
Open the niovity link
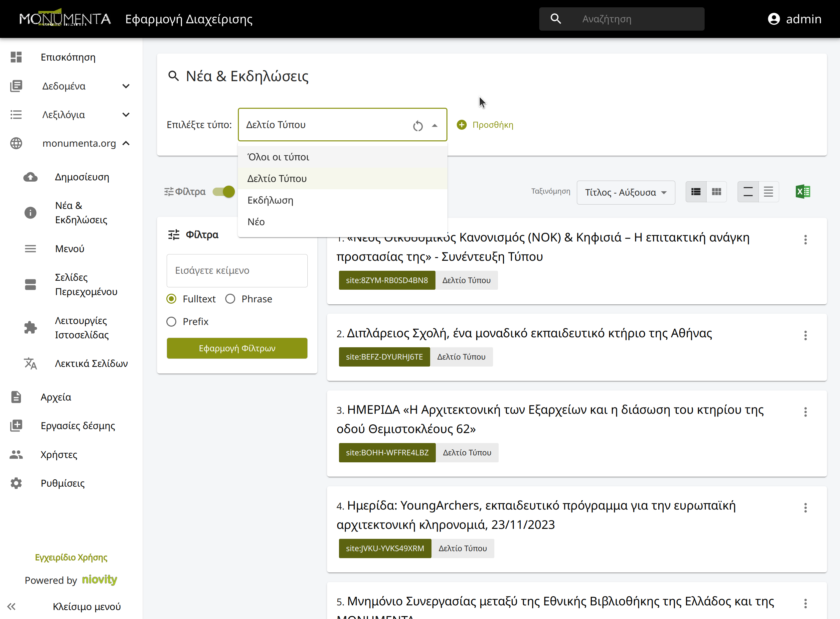pos(99,579)
